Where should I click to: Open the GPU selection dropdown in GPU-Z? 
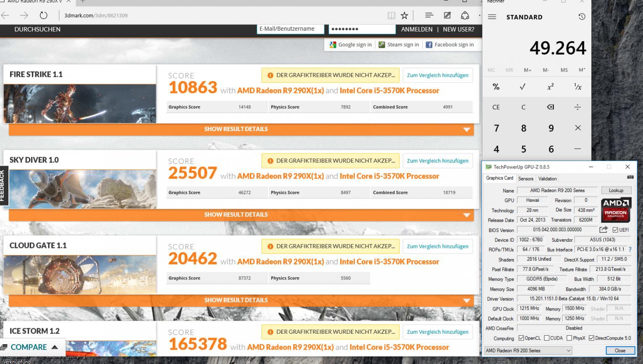[x=528, y=350]
